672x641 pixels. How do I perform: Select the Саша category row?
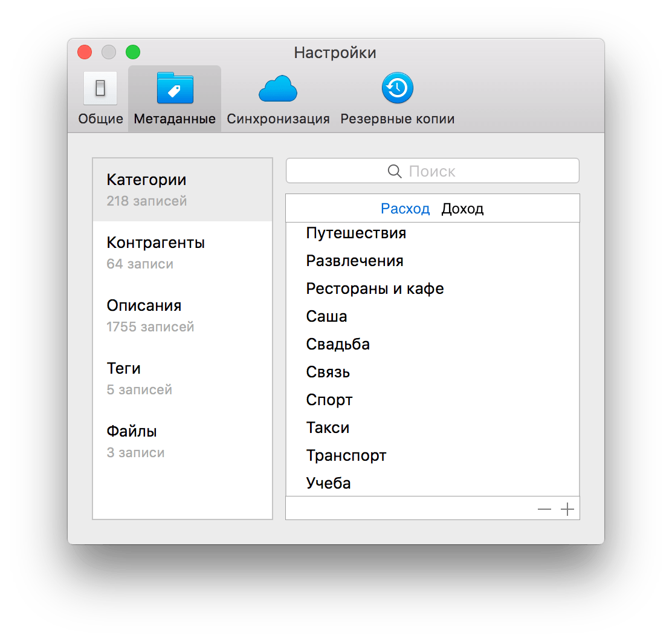point(433,316)
